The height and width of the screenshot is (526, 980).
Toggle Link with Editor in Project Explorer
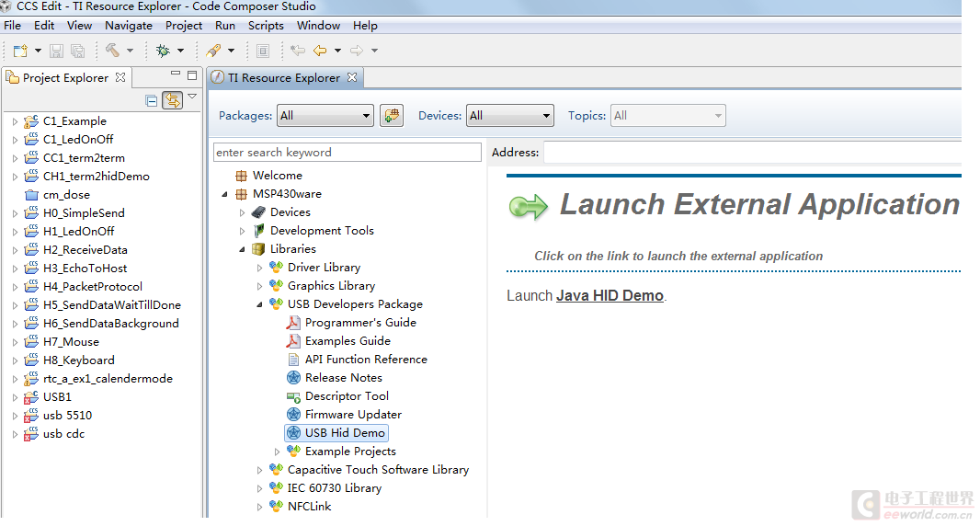172,100
